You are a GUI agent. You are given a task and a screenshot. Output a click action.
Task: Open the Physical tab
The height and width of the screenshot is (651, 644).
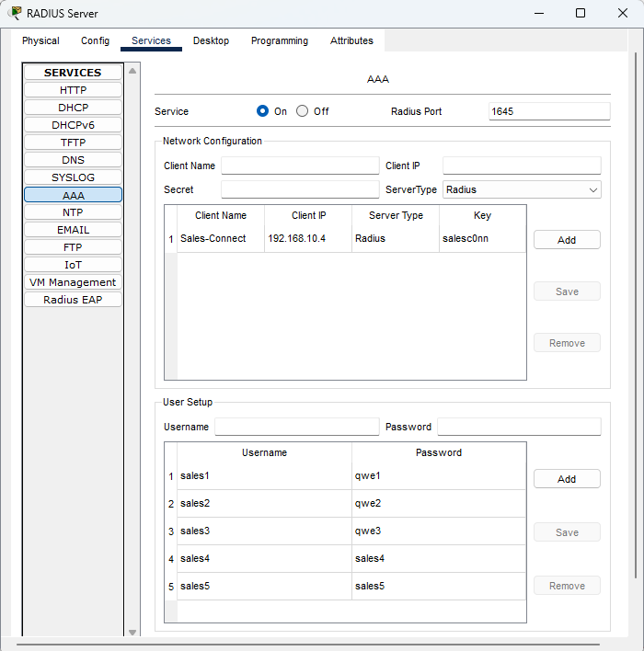(40, 40)
